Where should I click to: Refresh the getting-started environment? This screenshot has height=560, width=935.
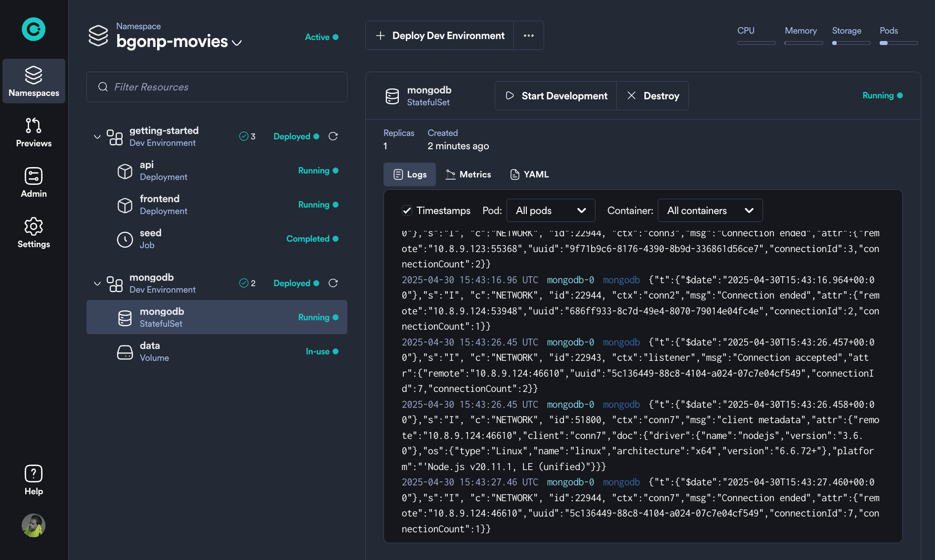(x=333, y=136)
